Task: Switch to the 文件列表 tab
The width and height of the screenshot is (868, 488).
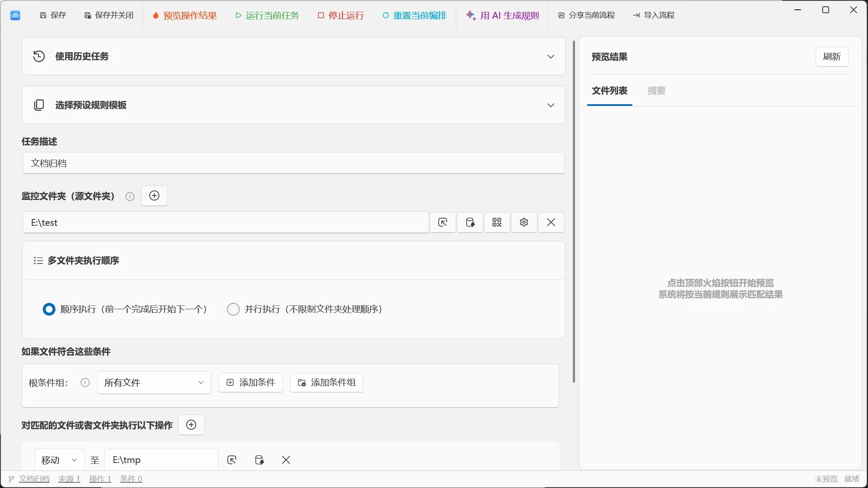Action: [x=610, y=91]
